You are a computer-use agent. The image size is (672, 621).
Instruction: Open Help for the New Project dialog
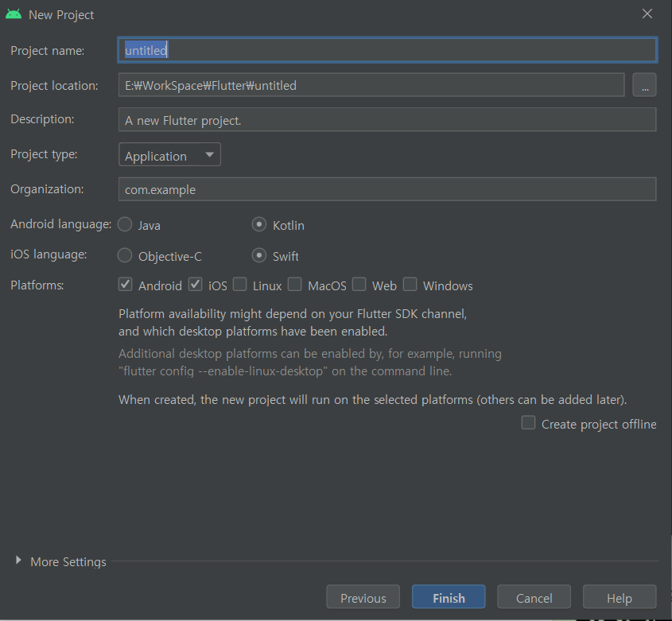[620, 597]
